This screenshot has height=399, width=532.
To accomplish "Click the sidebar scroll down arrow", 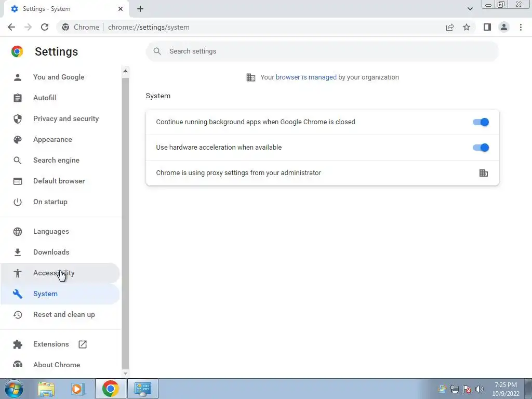I will pyautogui.click(x=125, y=373).
